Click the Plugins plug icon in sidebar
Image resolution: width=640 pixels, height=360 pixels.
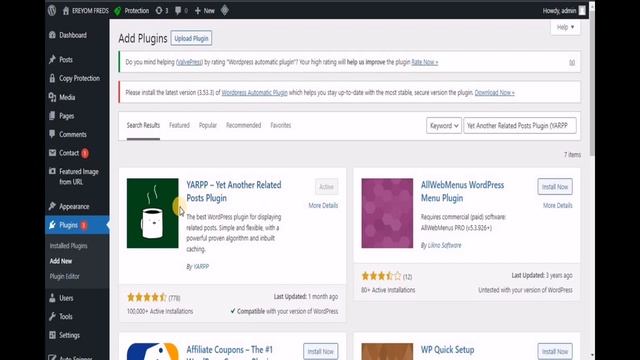pyautogui.click(x=52, y=225)
